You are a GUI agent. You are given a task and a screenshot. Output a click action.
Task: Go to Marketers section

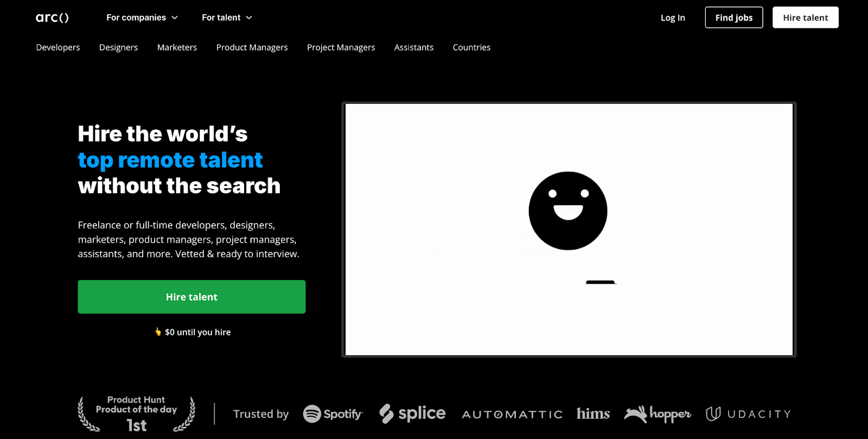[177, 48]
